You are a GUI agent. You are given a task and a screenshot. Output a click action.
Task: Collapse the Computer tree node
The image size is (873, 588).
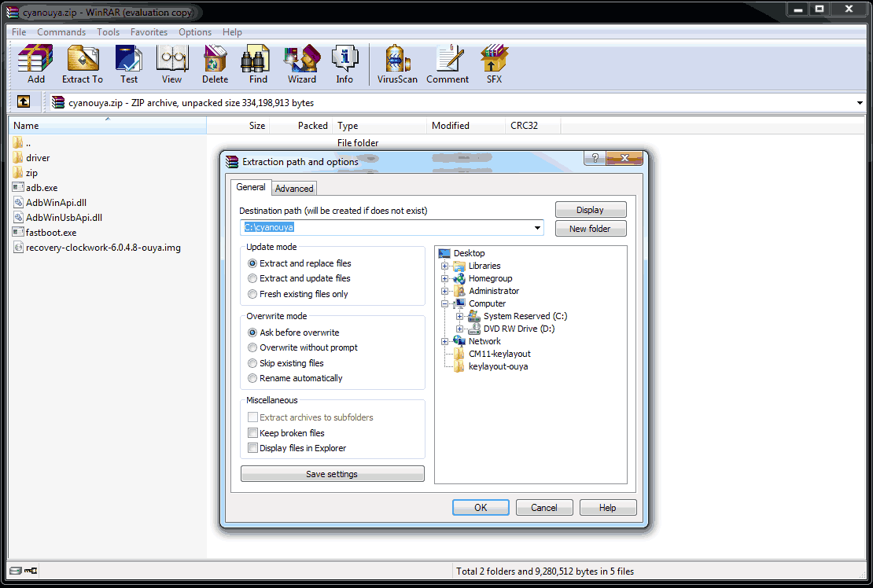444,303
